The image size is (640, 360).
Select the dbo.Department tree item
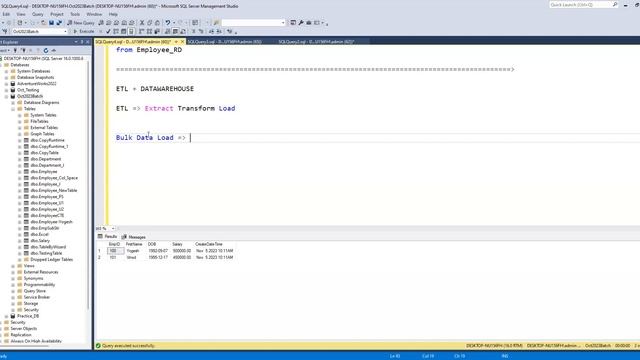(46, 159)
